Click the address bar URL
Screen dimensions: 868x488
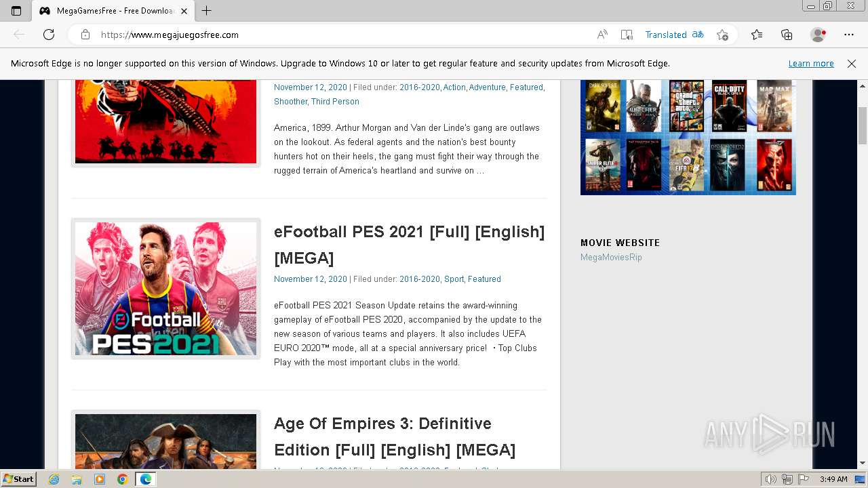[170, 35]
